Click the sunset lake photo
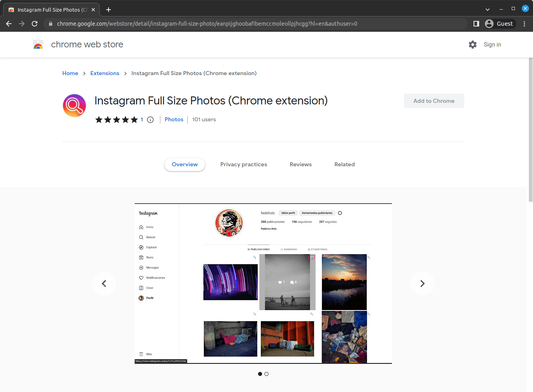Image resolution: width=533 pixels, height=392 pixels. [344, 282]
